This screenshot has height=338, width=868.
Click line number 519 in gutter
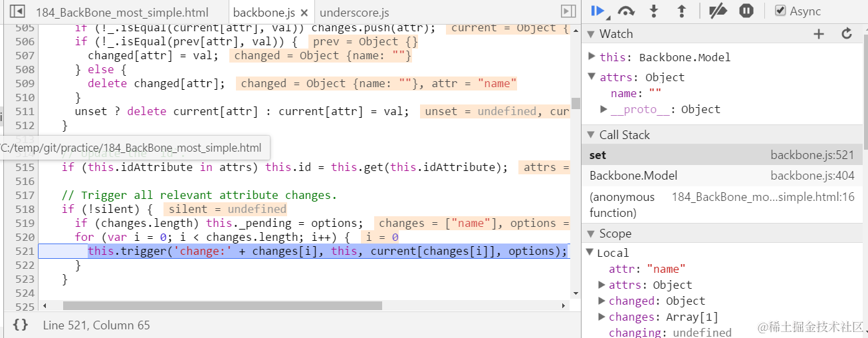24,223
